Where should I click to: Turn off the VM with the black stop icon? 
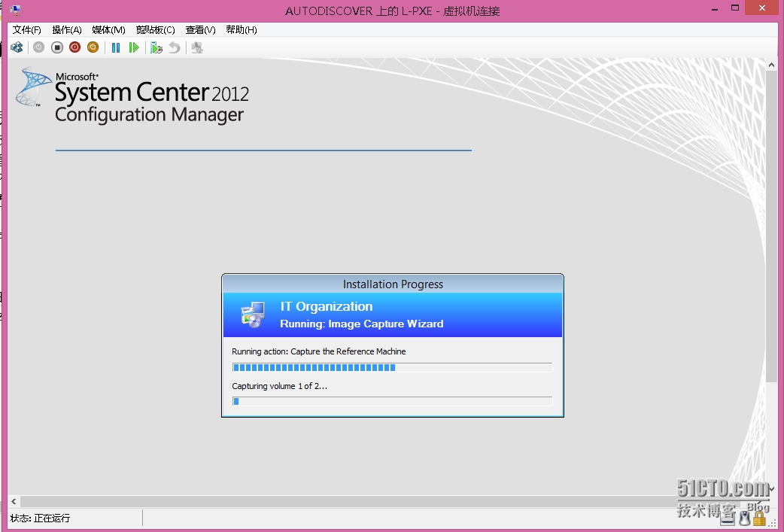coord(57,47)
